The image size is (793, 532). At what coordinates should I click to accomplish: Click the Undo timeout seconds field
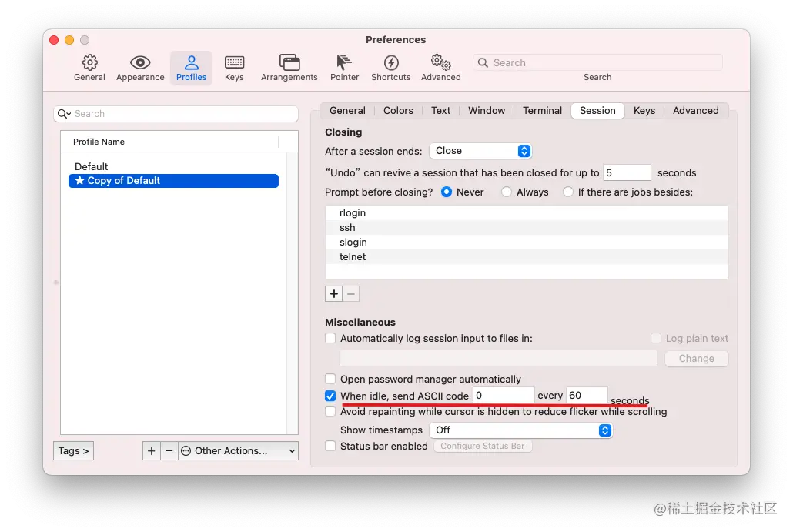click(x=627, y=173)
